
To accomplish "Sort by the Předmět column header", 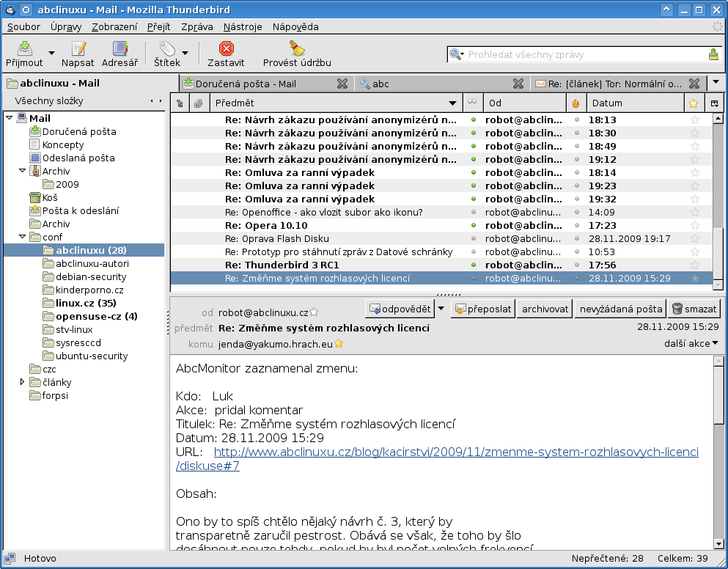I will 337,103.
